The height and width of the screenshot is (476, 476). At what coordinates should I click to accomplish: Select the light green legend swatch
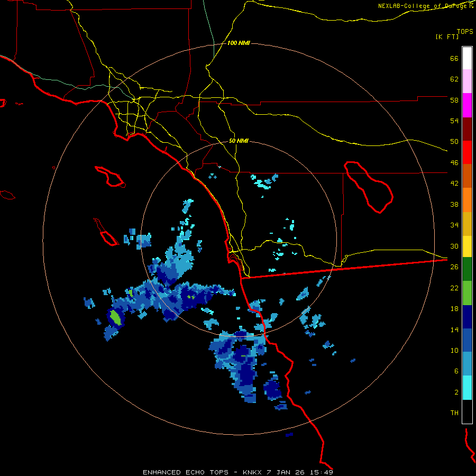click(x=467, y=293)
